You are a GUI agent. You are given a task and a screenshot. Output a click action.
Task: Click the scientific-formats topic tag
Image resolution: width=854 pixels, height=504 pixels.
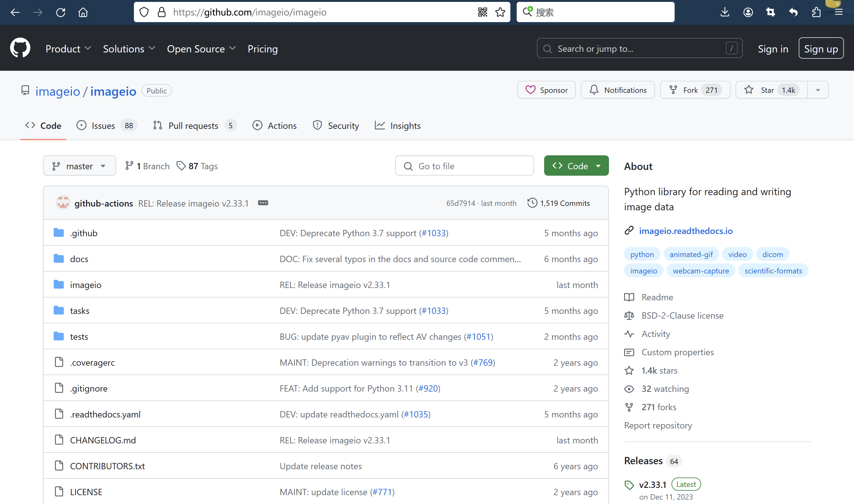click(x=773, y=271)
